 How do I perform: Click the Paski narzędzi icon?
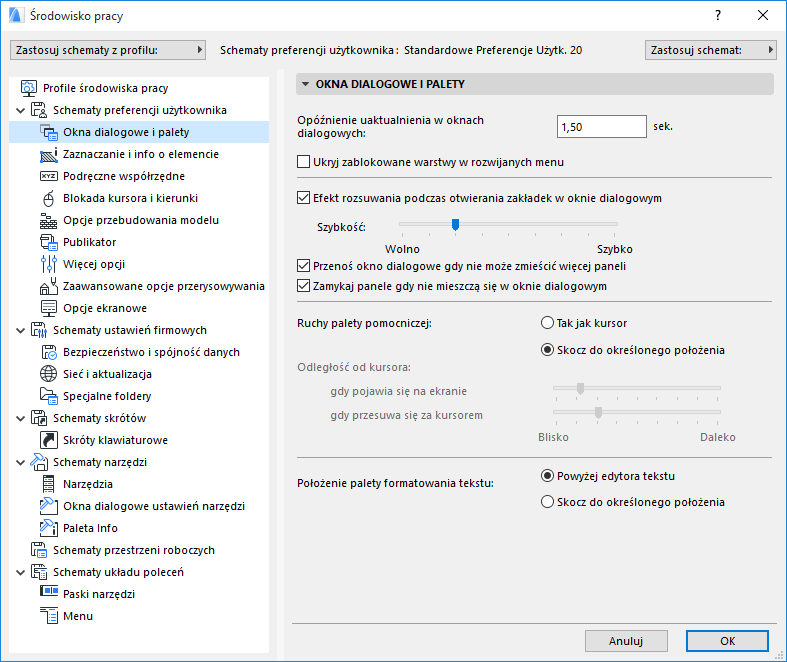(49, 591)
